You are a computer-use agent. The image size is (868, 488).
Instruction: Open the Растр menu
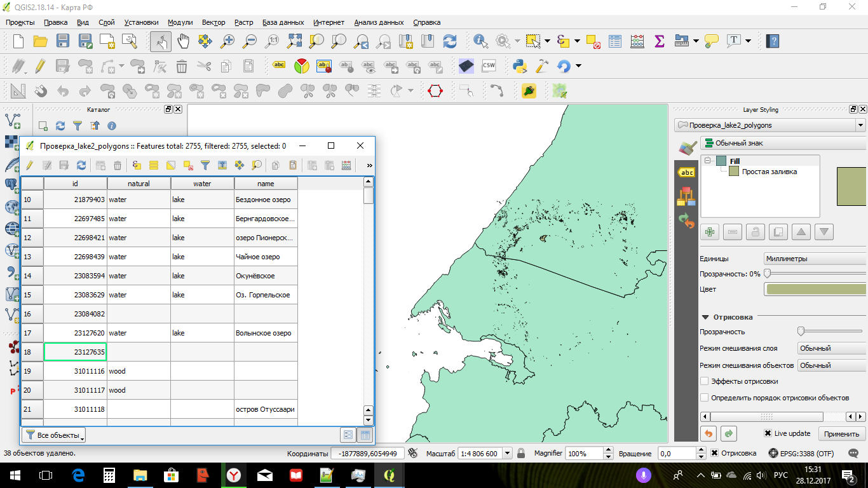tap(243, 22)
